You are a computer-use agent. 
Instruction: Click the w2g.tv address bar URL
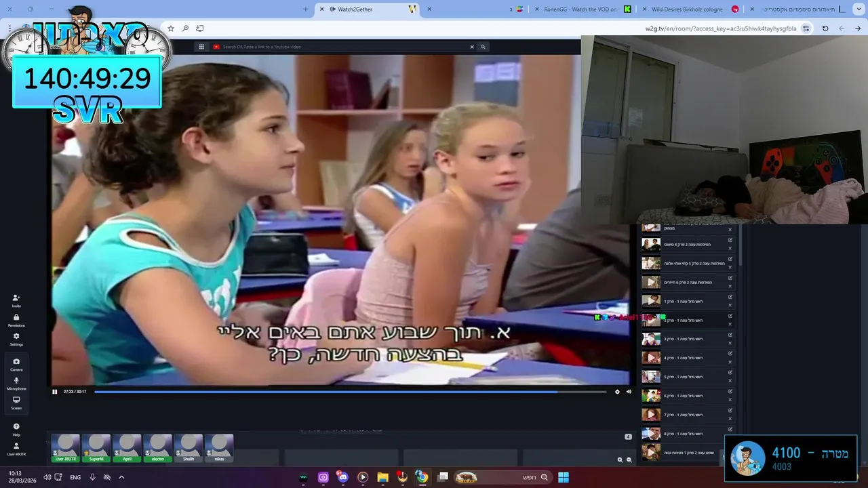721,28
